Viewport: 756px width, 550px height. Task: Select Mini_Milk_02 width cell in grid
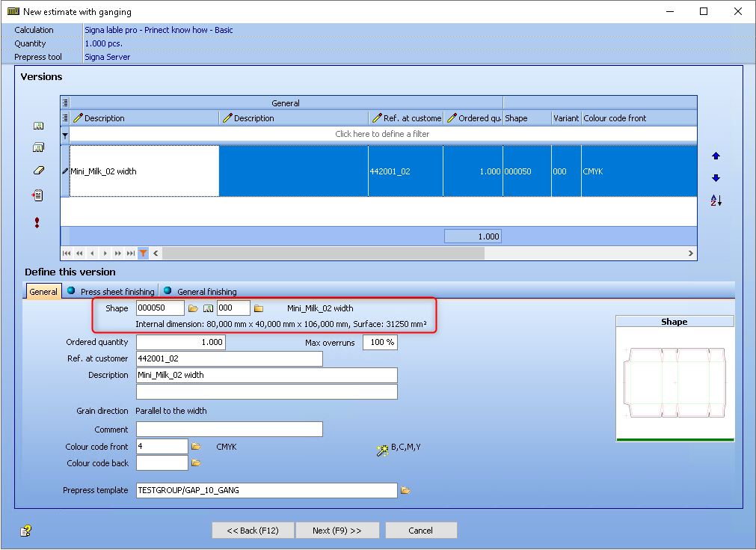[x=144, y=171]
